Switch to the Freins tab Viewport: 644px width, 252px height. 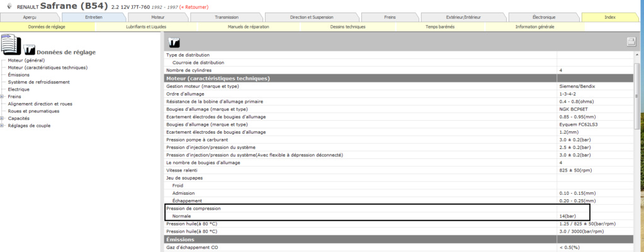coord(390,17)
